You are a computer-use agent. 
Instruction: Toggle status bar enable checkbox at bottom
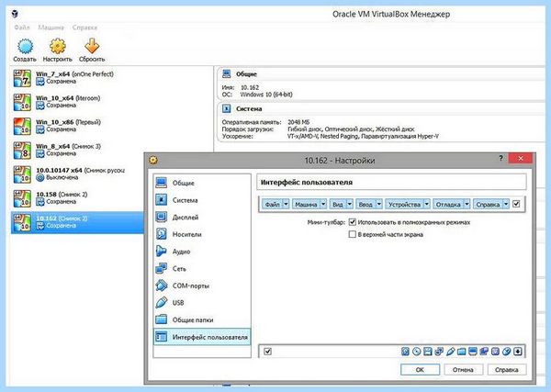tap(268, 352)
